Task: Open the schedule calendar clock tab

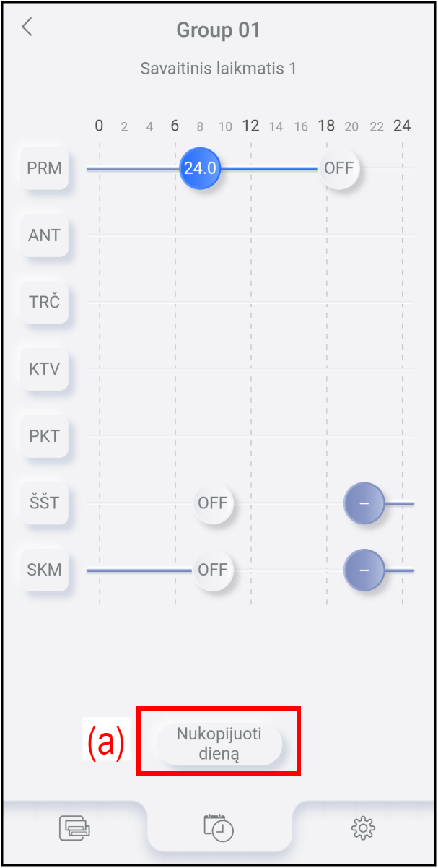Action: [219, 827]
